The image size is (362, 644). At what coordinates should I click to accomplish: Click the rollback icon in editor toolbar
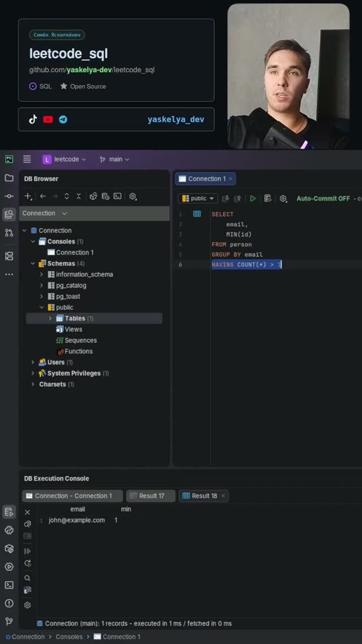click(x=238, y=198)
